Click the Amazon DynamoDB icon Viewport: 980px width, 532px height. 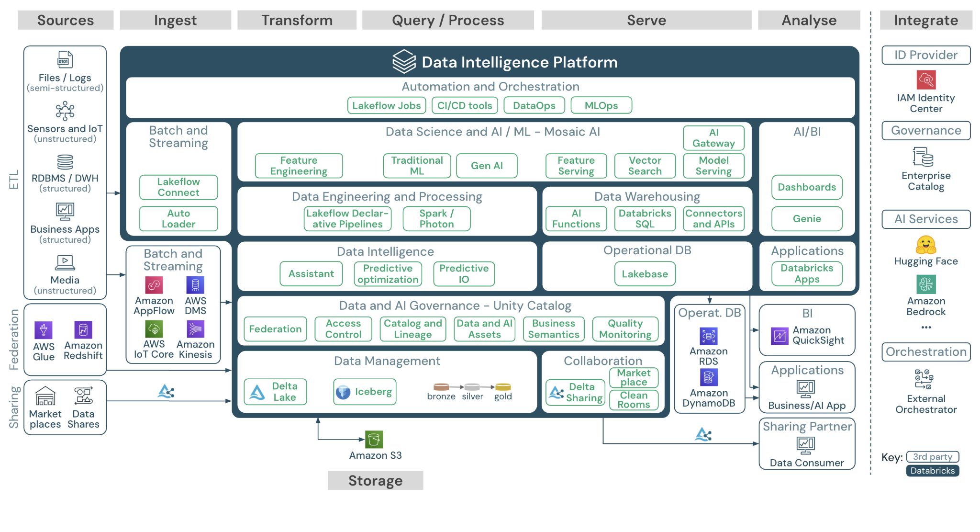[708, 377]
